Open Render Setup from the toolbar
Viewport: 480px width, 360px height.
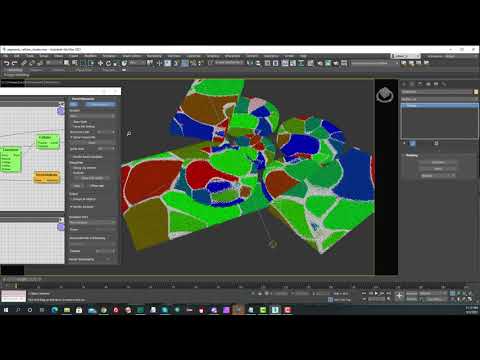319,63
